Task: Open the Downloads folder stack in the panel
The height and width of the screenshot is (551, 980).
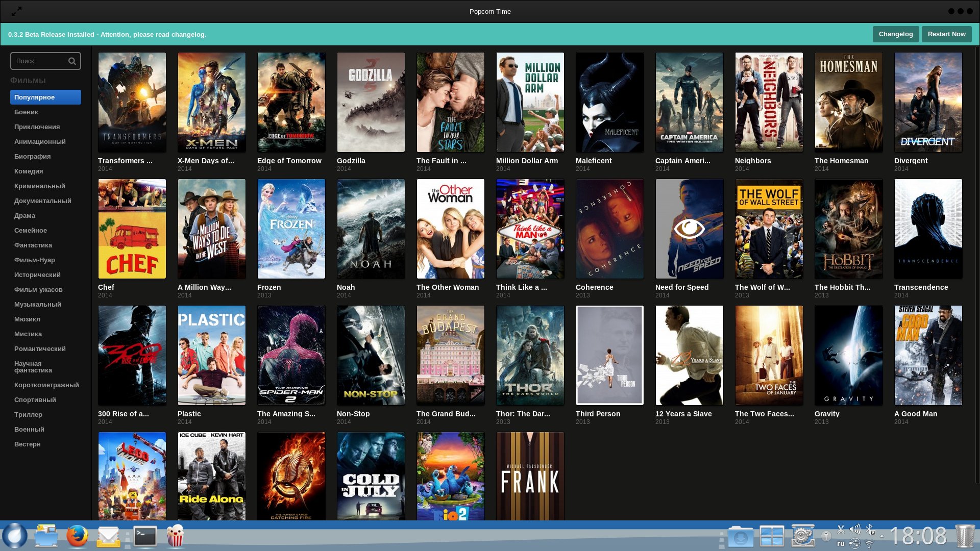Action: 740,537
